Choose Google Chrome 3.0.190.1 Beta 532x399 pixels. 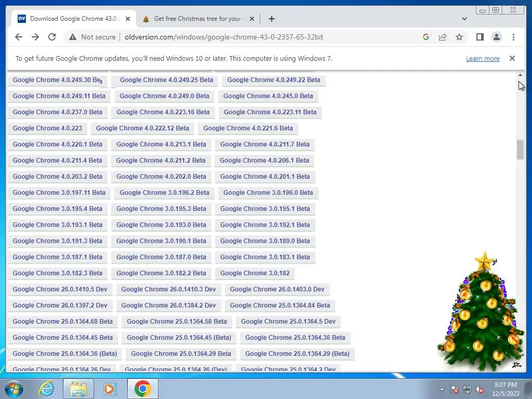coord(161,241)
